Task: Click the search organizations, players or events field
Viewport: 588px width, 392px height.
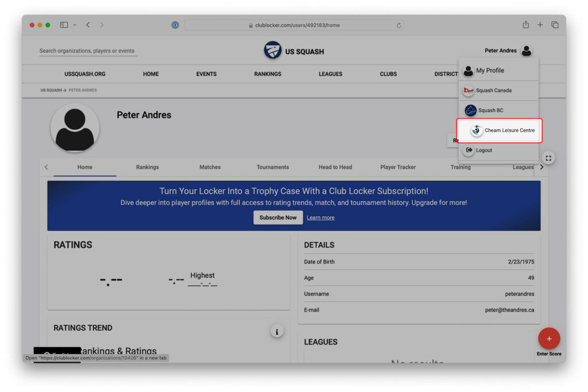Action: click(x=88, y=51)
